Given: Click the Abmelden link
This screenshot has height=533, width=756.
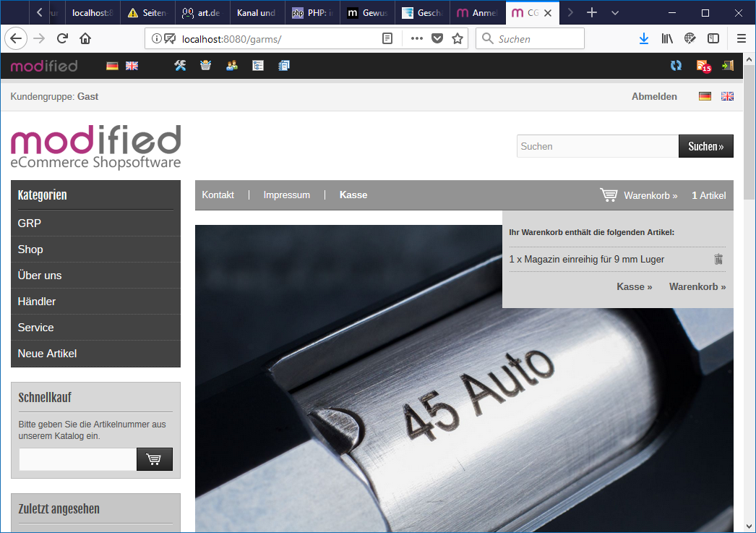Looking at the screenshot, I should click(x=654, y=96).
